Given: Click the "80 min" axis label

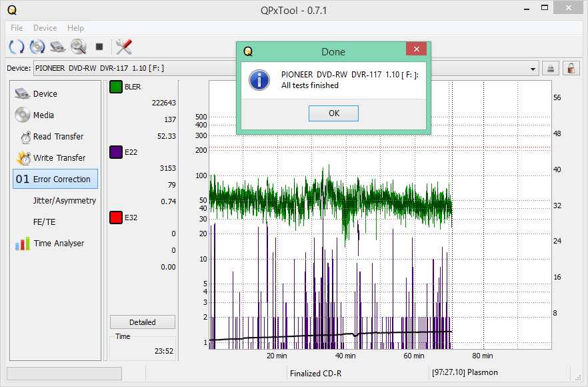Looking at the screenshot, I should coord(483,356).
